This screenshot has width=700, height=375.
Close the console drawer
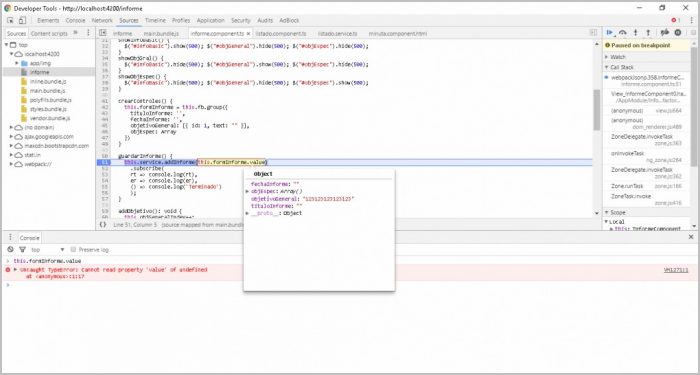coord(691,238)
